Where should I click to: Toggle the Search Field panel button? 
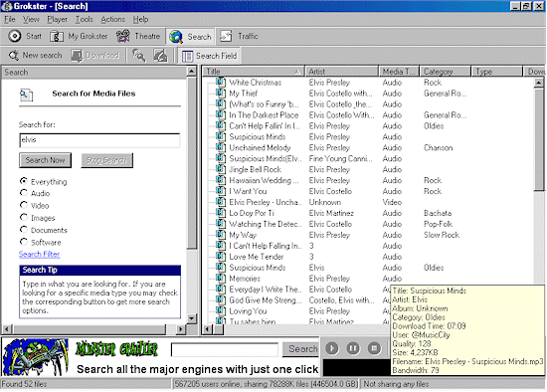(209, 56)
